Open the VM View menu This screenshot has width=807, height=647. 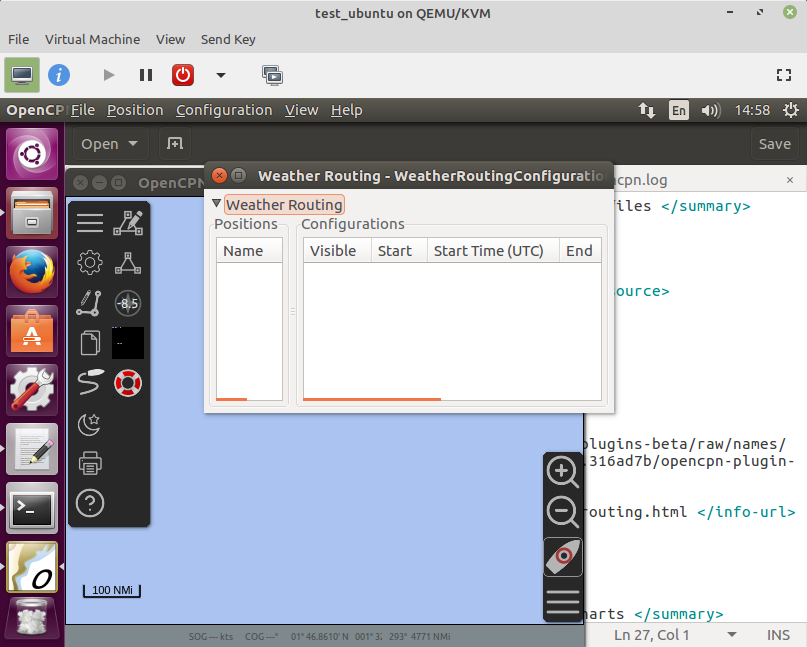(170, 40)
